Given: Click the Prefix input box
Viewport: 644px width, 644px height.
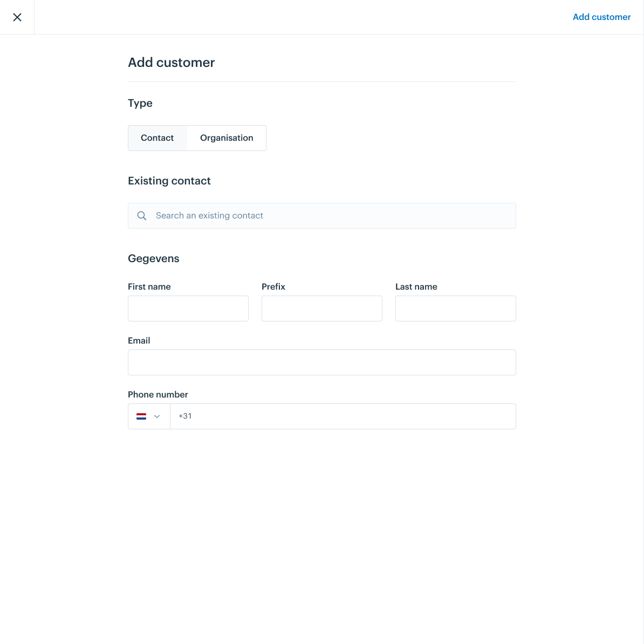Looking at the screenshot, I should pos(321,309).
